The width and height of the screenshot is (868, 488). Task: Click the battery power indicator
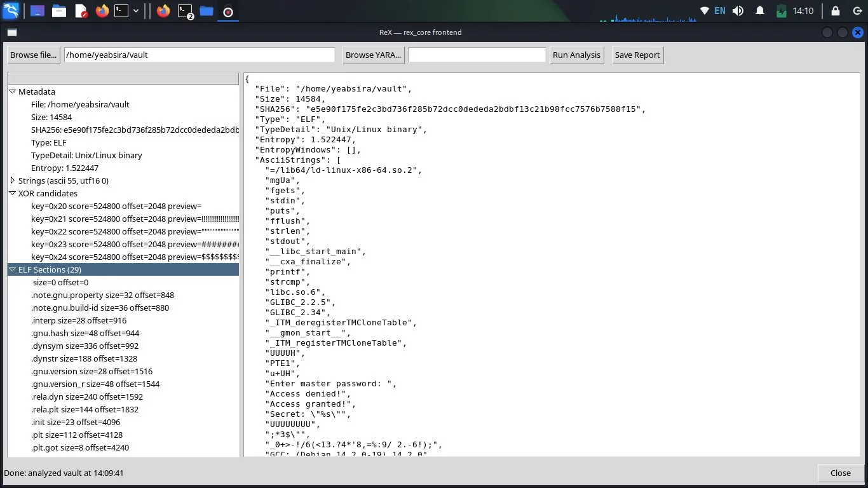click(782, 11)
